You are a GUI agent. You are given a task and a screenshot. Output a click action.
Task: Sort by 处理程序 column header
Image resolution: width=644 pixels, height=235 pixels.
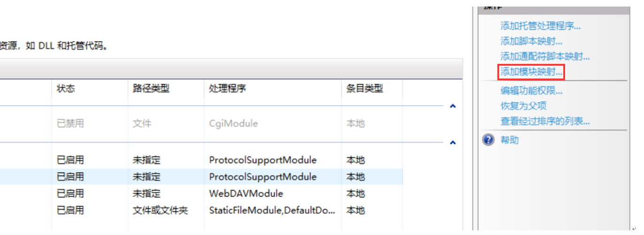228,89
